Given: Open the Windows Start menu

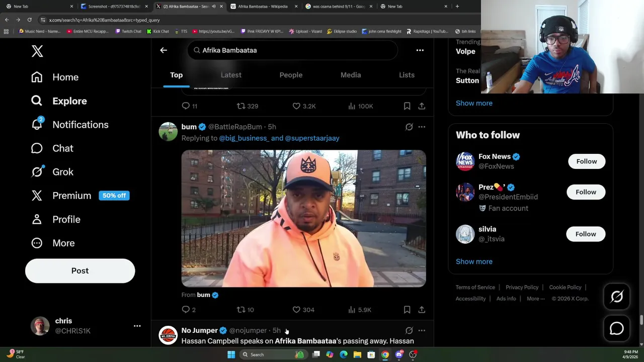Looking at the screenshot, I should pyautogui.click(x=231, y=354).
